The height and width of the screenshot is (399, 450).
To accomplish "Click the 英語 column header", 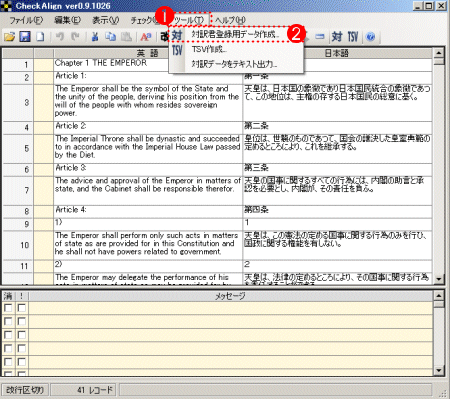I will coord(148,53).
